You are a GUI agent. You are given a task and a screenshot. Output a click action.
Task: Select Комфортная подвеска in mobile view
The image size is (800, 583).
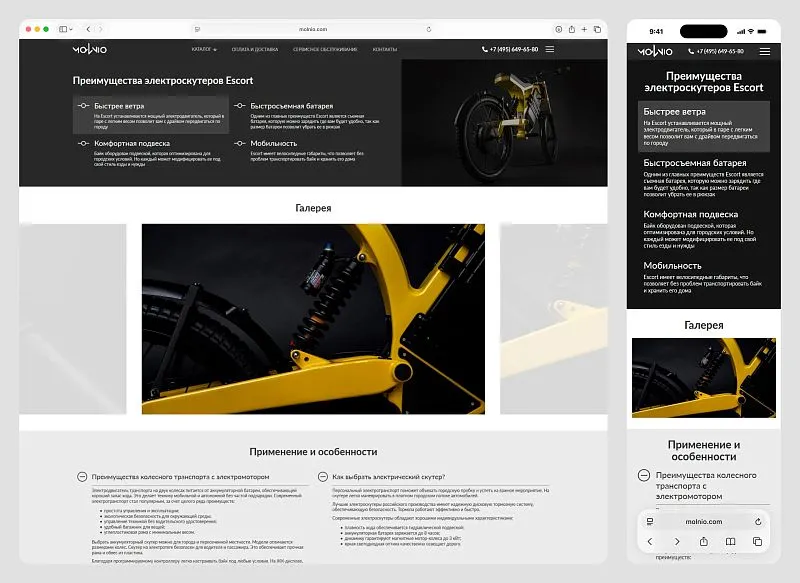(704, 229)
